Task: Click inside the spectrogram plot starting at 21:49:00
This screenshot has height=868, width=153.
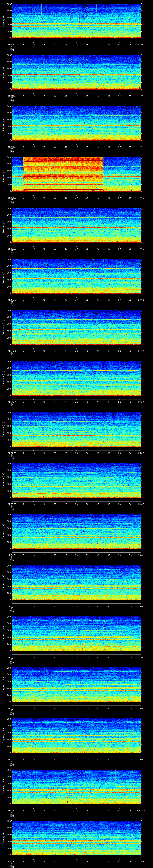Action: coord(77,276)
